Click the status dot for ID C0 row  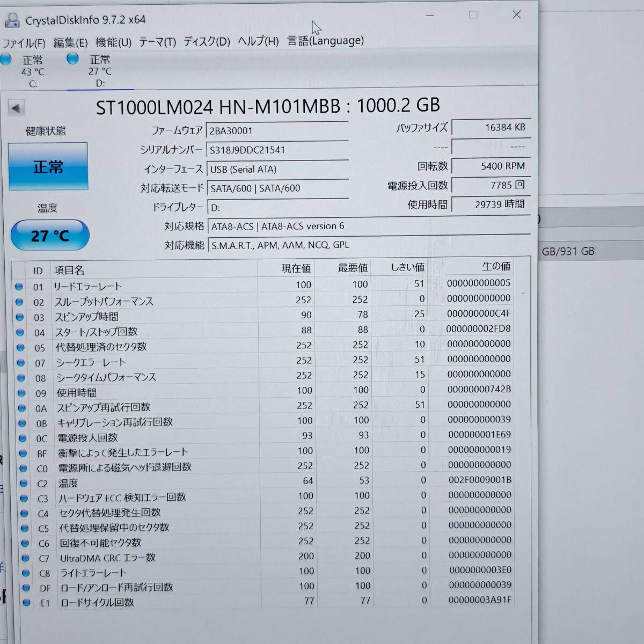[24, 469]
